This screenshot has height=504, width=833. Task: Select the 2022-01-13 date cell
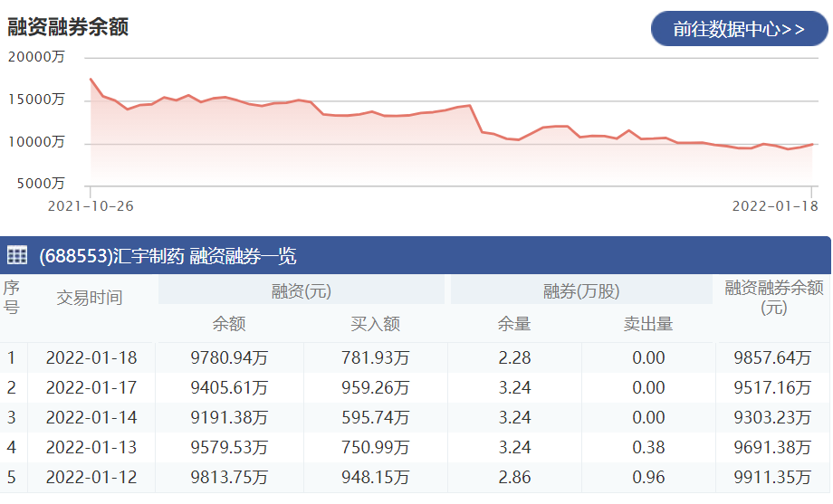pos(91,447)
